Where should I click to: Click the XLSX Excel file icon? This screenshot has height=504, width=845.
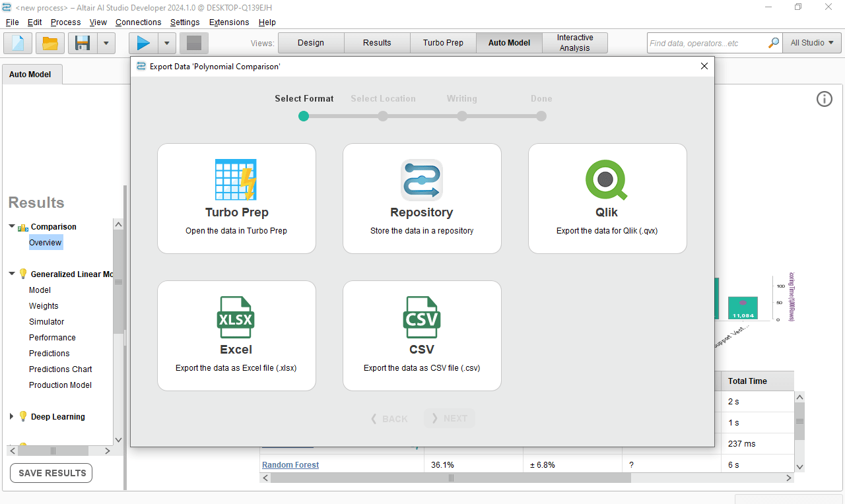click(236, 317)
